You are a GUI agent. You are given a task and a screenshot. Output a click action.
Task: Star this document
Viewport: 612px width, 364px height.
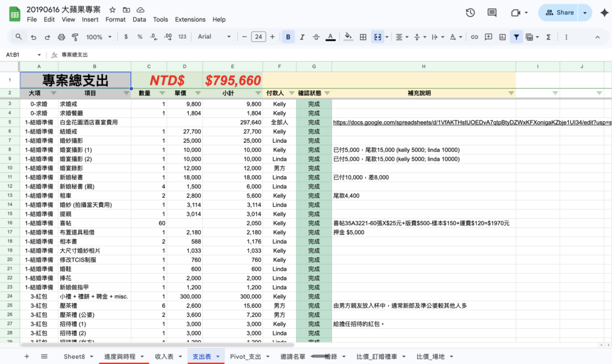pos(113,10)
